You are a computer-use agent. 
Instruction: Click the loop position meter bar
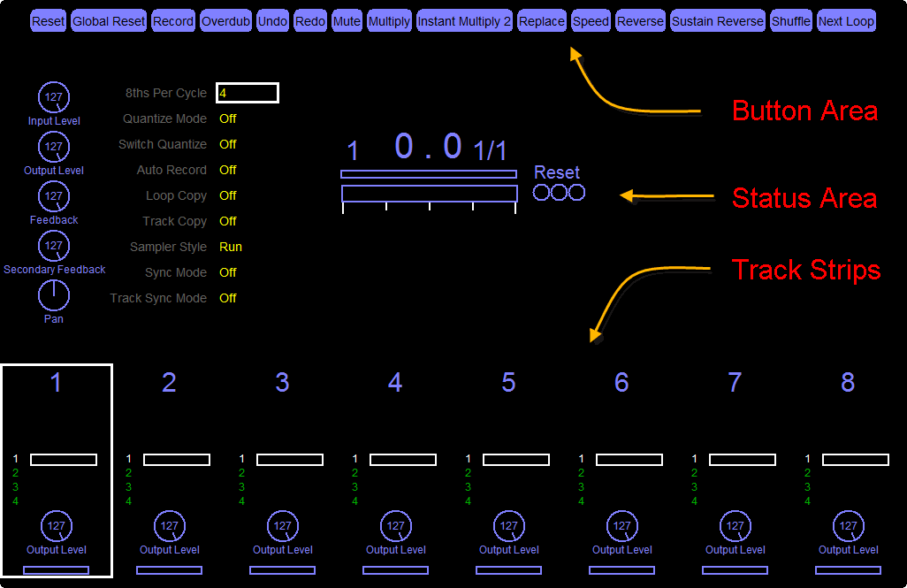[x=430, y=194]
